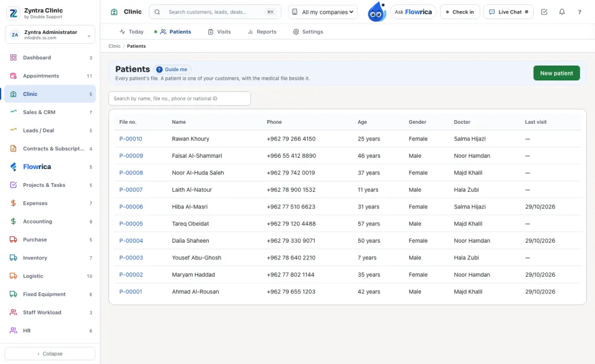Open patient file P-00008
This screenshot has height=364, width=595.
[x=131, y=173]
